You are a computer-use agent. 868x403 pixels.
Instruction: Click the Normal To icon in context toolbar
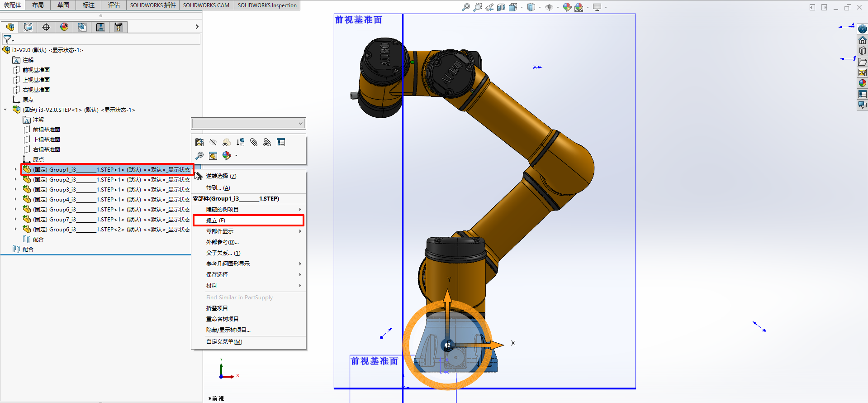coord(213,156)
